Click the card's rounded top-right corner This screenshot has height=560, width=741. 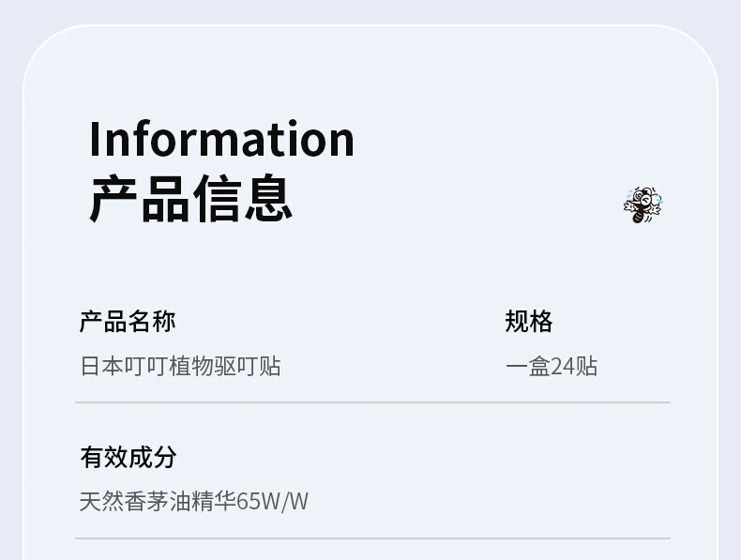[x=698, y=45]
